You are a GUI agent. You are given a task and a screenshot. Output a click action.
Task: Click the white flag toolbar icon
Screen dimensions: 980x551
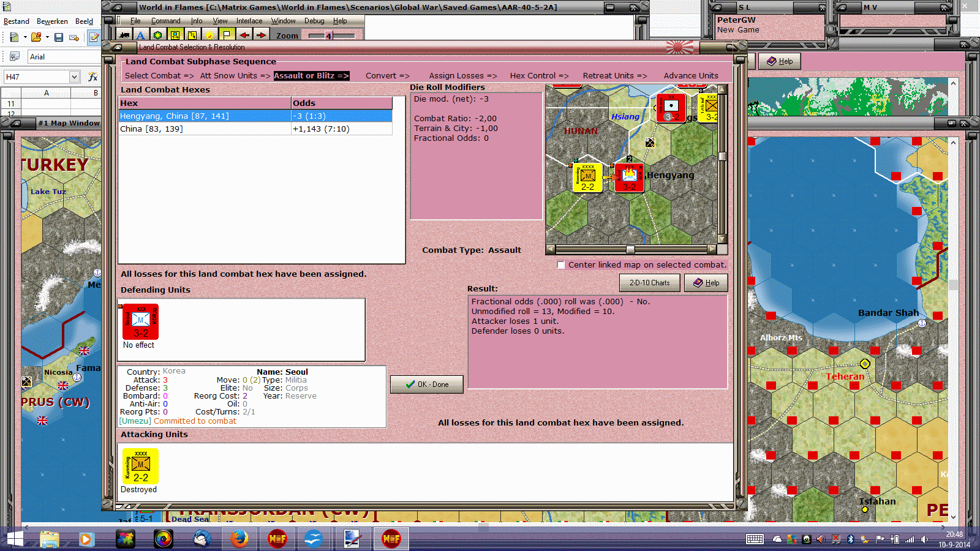point(227,36)
